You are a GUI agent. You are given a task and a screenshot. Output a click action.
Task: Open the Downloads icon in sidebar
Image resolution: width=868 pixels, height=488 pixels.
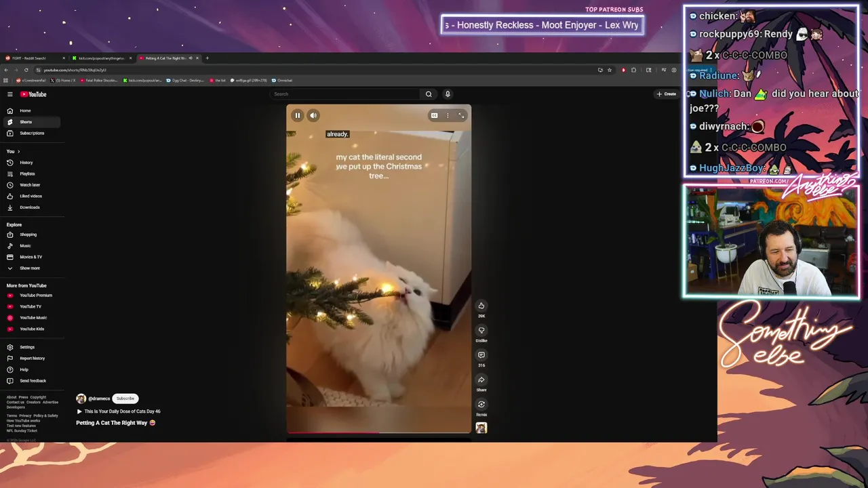coord(10,207)
